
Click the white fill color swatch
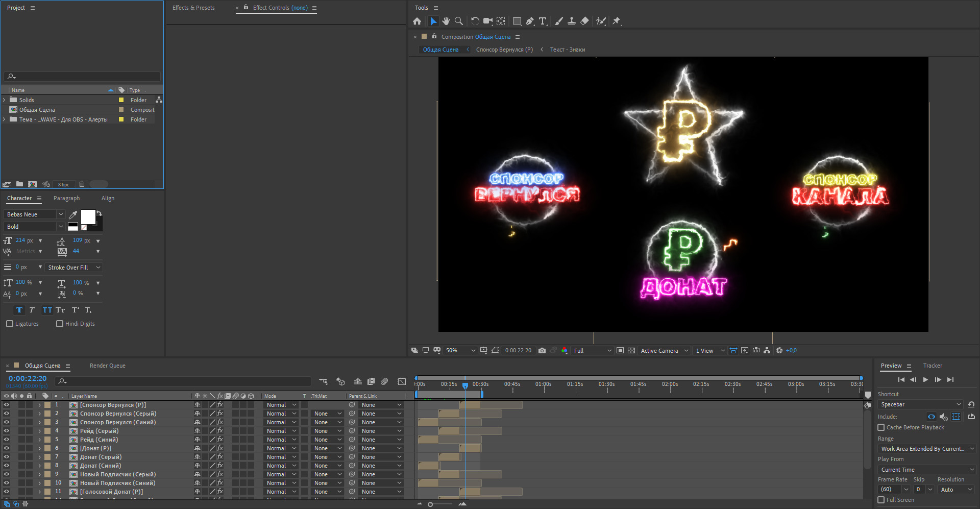pyautogui.click(x=88, y=217)
